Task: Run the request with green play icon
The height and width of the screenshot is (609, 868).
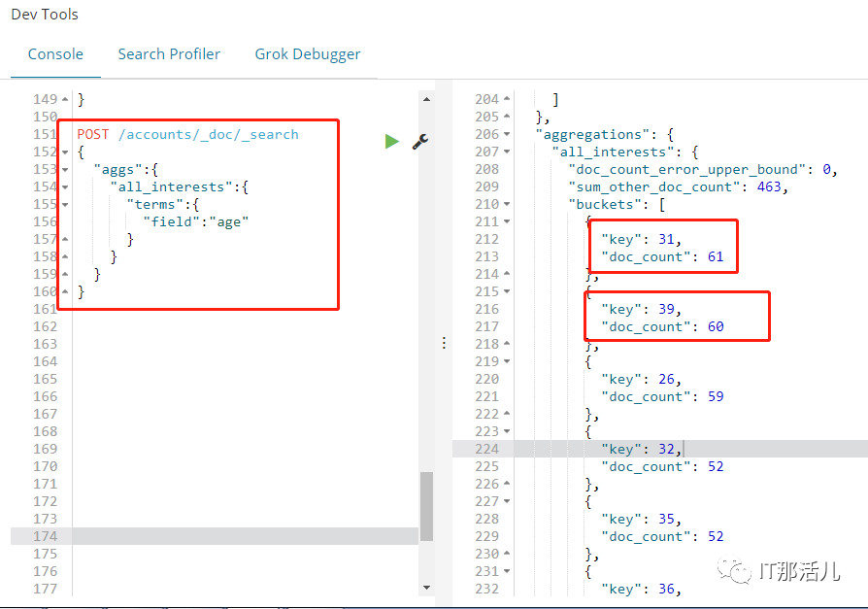Action: click(392, 142)
